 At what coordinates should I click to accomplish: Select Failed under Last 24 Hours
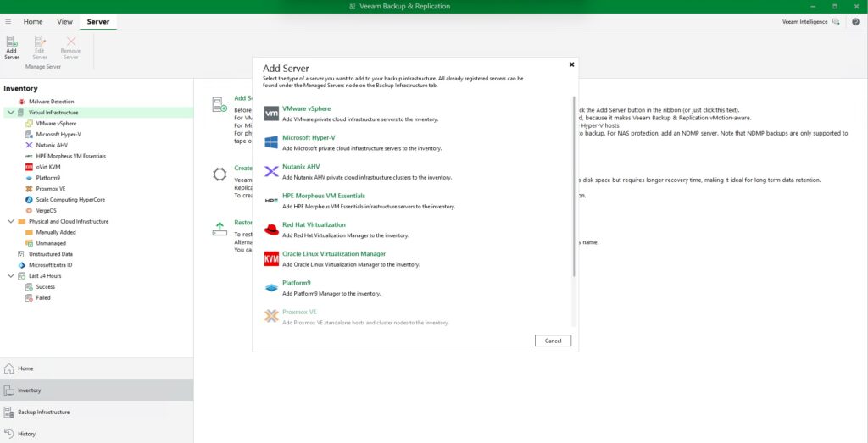tap(43, 297)
